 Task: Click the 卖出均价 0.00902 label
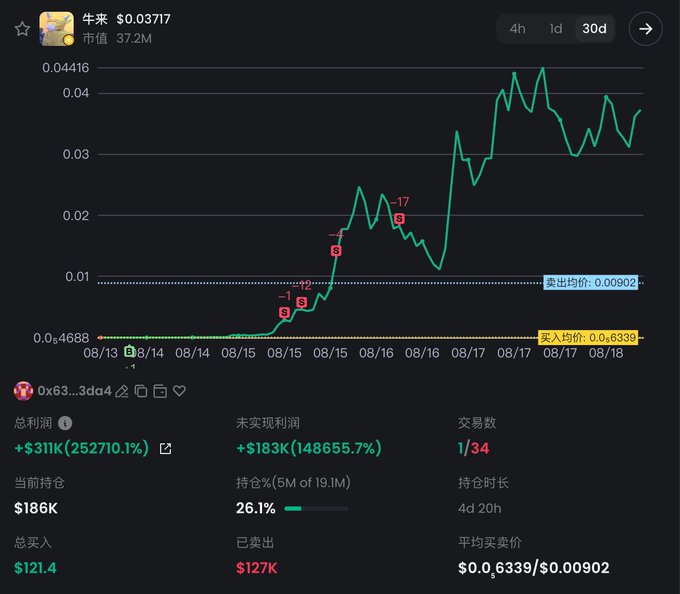591,283
